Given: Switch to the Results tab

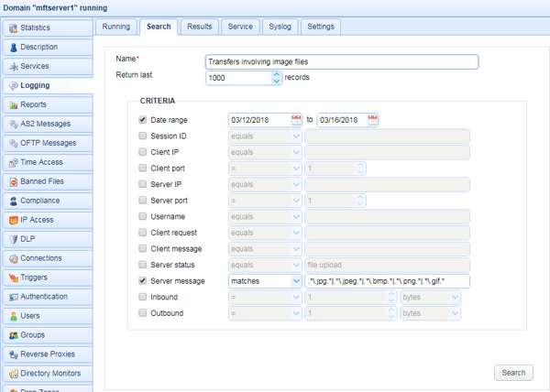Looking at the screenshot, I should [x=200, y=27].
